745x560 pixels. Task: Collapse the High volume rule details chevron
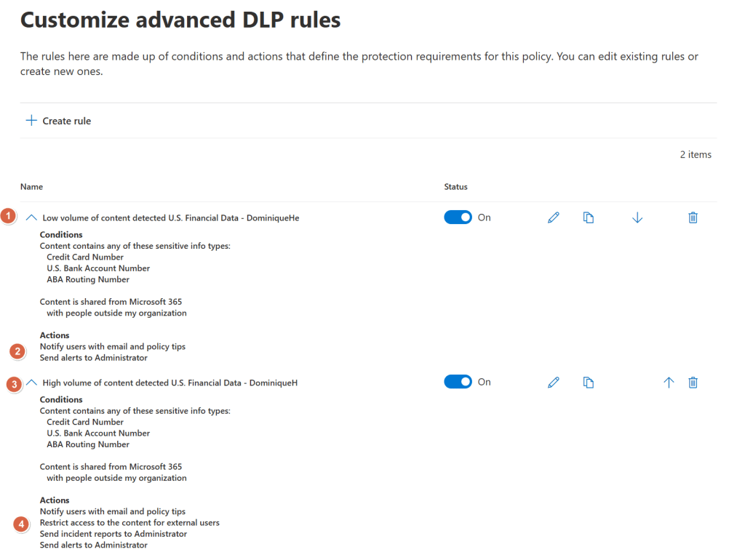[x=31, y=383]
